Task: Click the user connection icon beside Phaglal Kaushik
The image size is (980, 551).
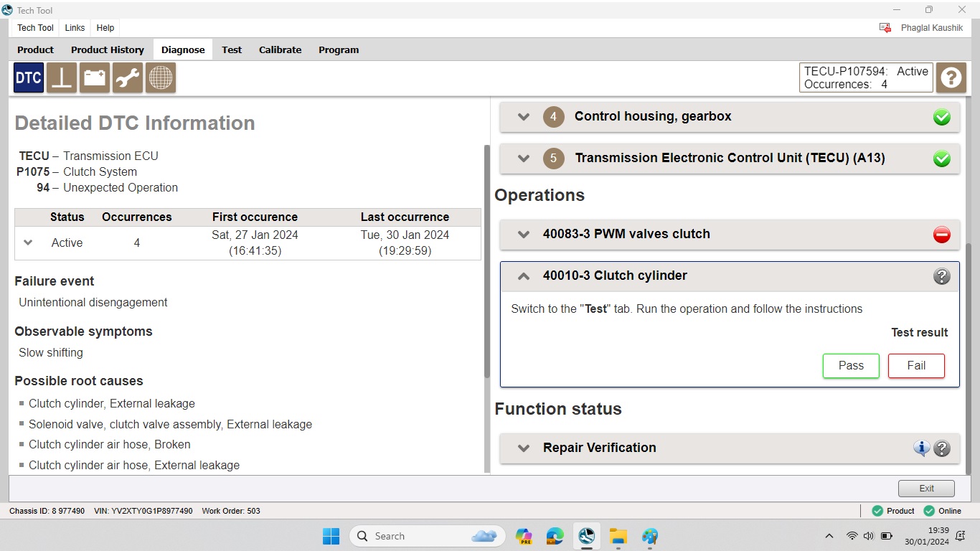Action: point(885,28)
